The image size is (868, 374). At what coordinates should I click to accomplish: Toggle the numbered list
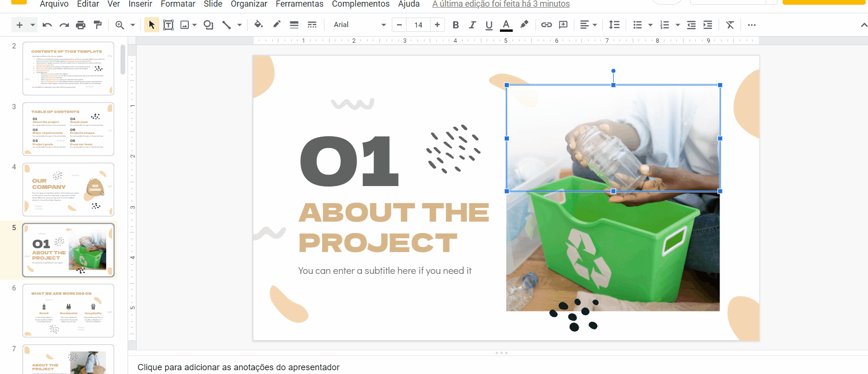[665, 25]
